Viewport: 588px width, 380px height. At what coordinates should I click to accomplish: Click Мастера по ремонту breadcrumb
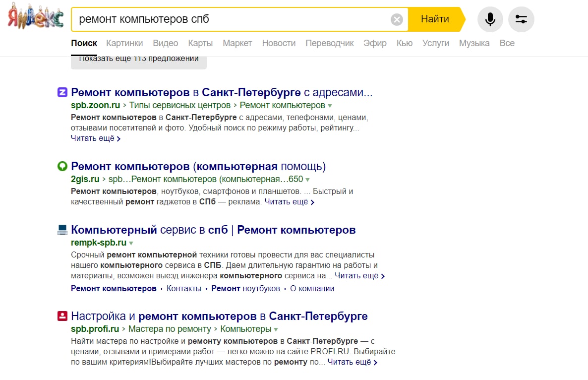click(x=170, y=328)
